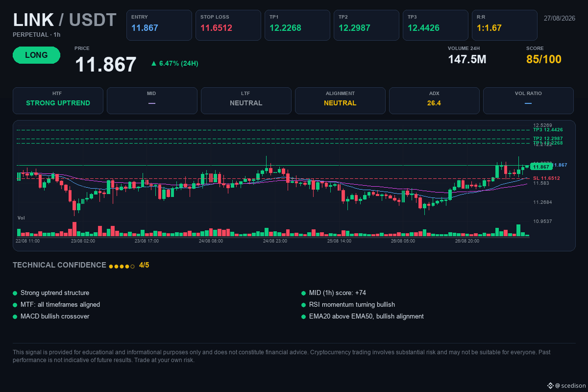Click the TP2 12.2987 chart line label
This screenshot has height=392, width=588.
point(548,138)
